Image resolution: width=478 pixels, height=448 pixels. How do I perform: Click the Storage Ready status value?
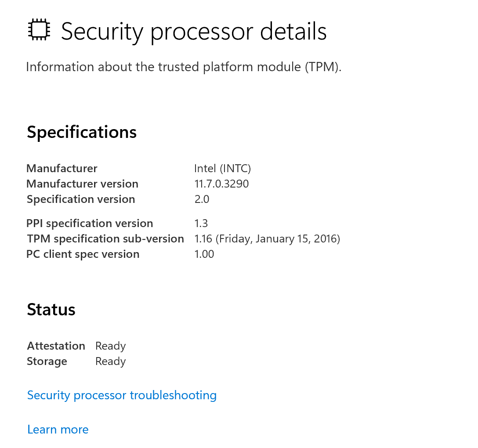[111, 362]
